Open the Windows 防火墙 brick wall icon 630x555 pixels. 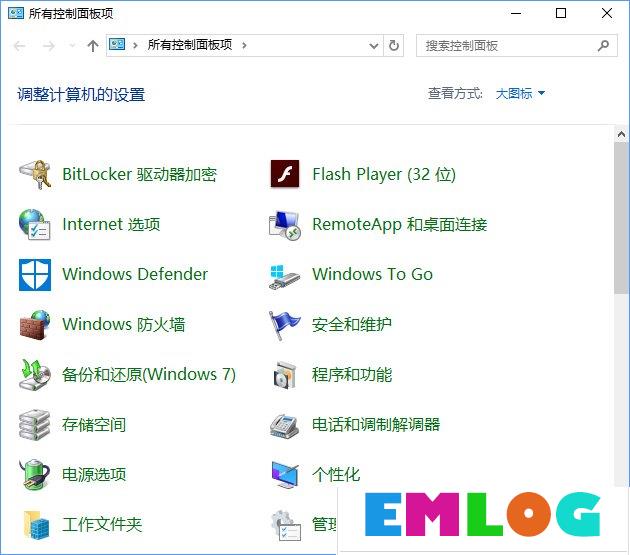(x=35, y=325)
